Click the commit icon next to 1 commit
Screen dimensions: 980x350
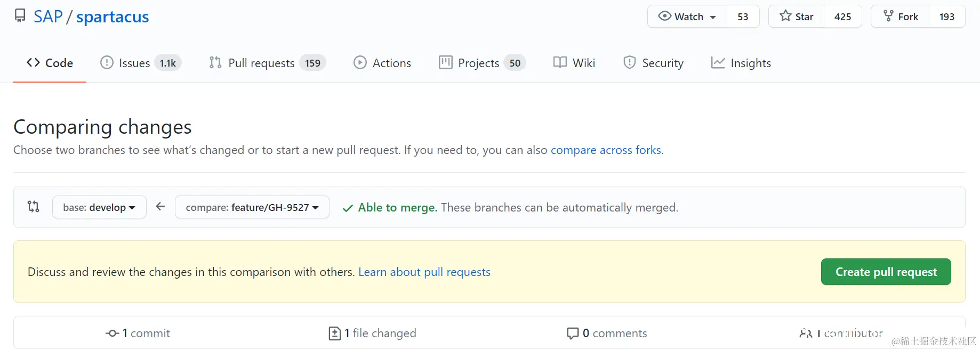(112, 333)
